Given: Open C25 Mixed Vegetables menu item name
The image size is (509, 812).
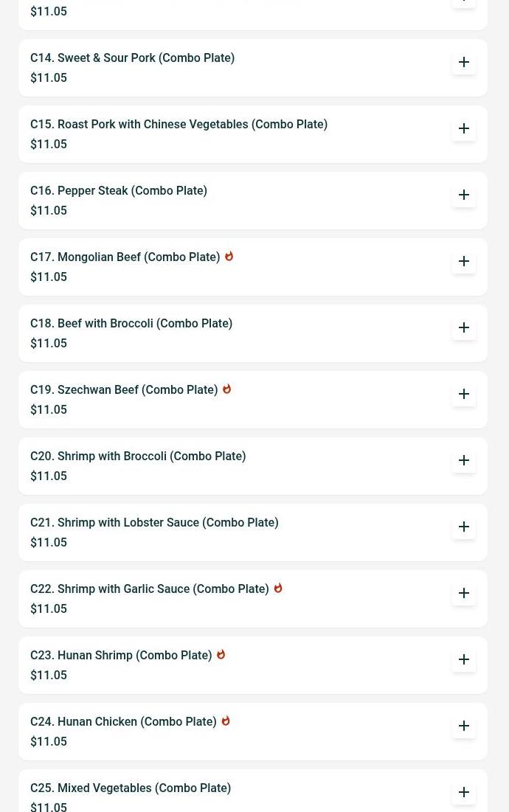Looking at the screenshot, I should (x=131, y=788).
